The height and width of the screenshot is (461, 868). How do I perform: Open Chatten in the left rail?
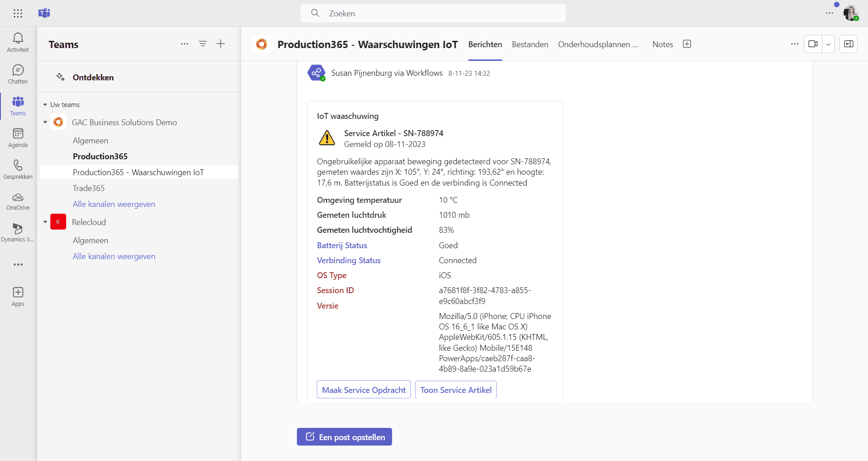18,74
